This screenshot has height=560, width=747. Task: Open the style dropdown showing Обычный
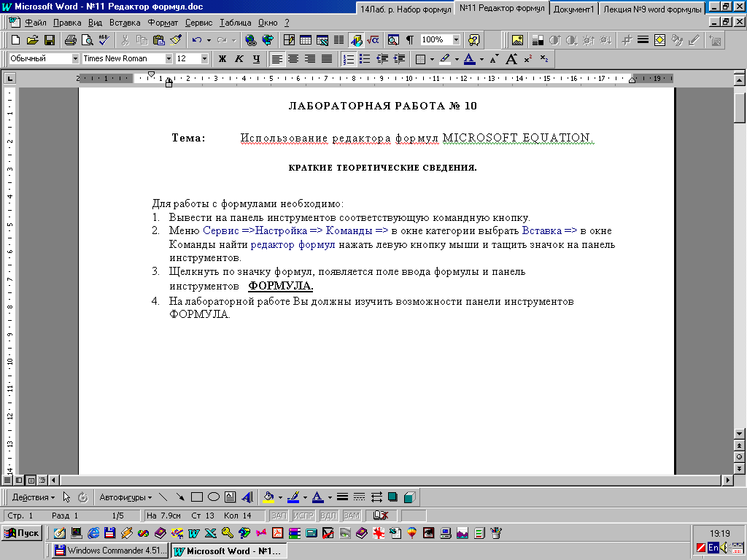tap(75, 58)
